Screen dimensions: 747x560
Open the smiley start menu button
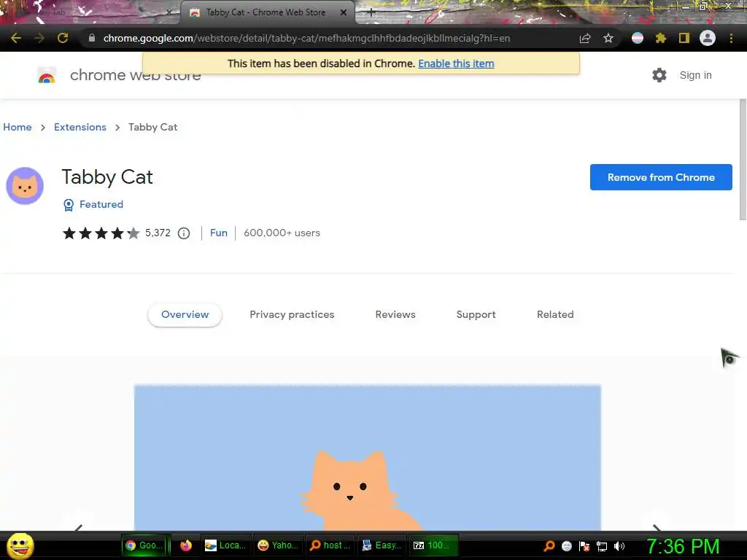coord(20,545)
